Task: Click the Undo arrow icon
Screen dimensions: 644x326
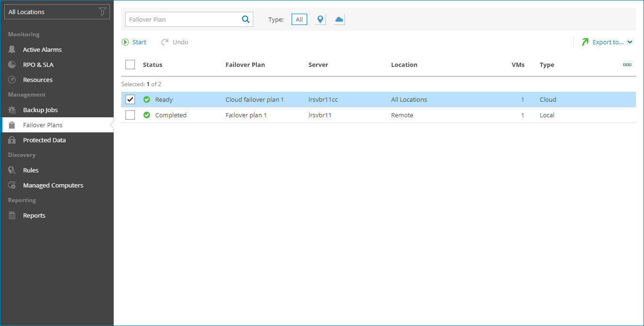Action: pyautogui.click(x=165, y=42)
